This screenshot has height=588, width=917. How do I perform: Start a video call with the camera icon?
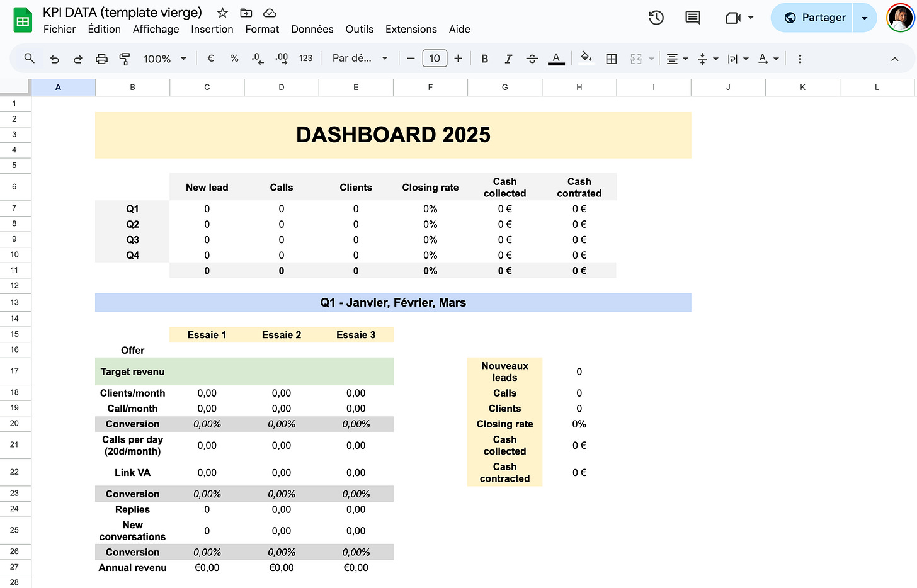click(732, 18)
